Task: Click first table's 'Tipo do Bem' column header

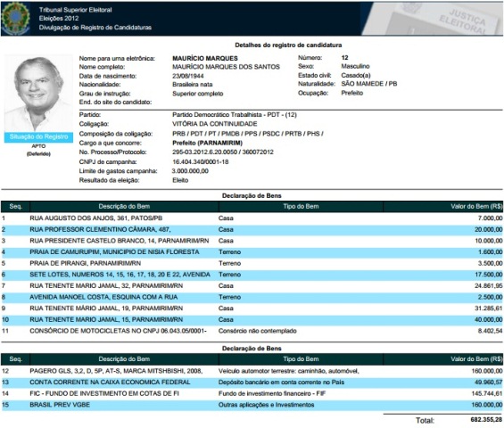Action: (x=301, y=206)
